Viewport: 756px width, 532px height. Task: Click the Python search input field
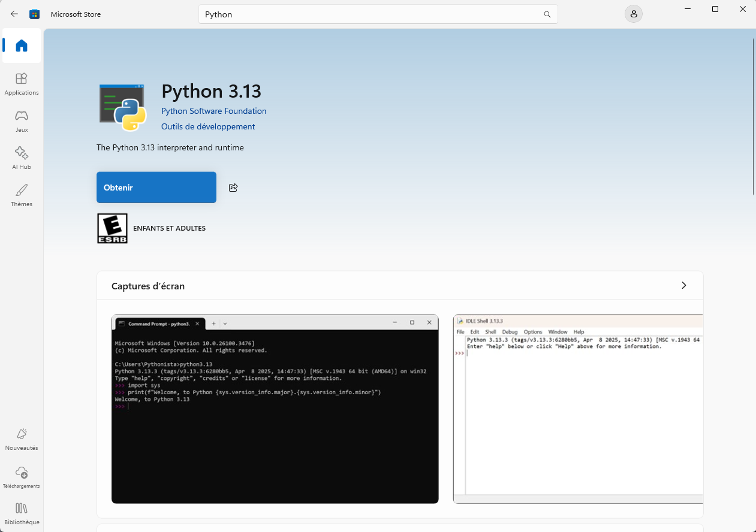coord(378,14)
